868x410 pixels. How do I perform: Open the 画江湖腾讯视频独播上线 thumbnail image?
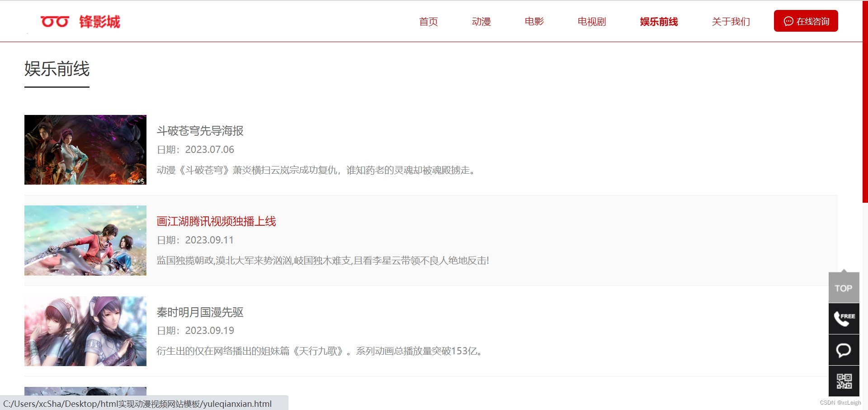click(x=85, y=240)
